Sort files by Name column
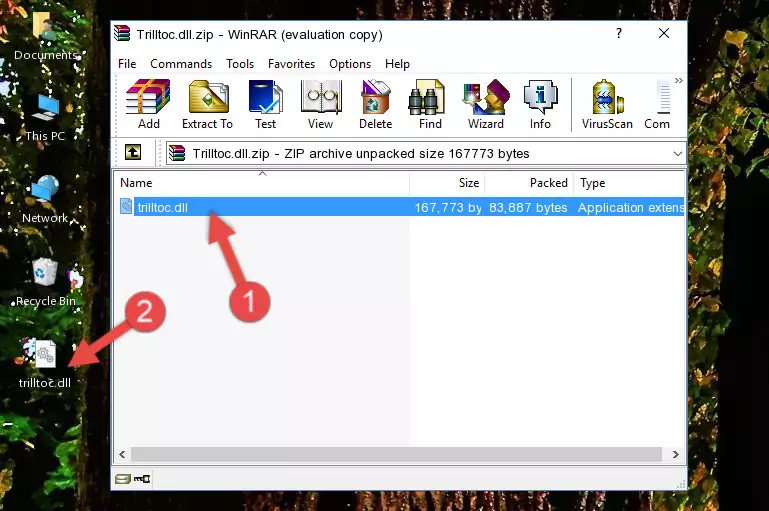The height and width of the screenshot is (511, 769). 262,183
